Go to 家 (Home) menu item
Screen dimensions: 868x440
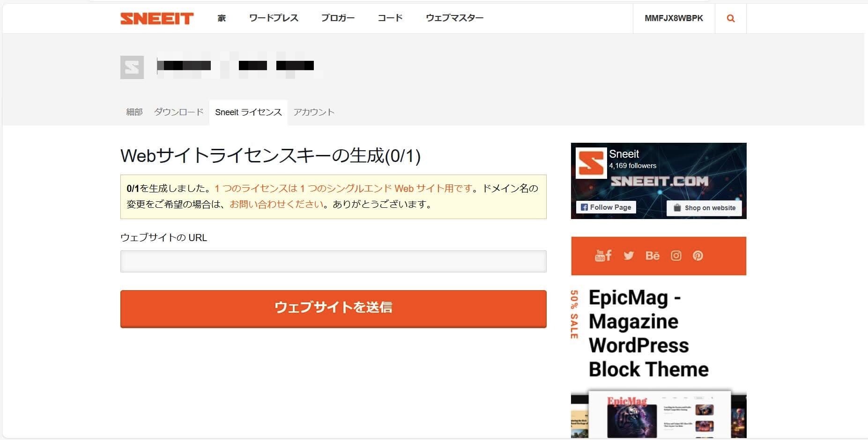point(222,18)
